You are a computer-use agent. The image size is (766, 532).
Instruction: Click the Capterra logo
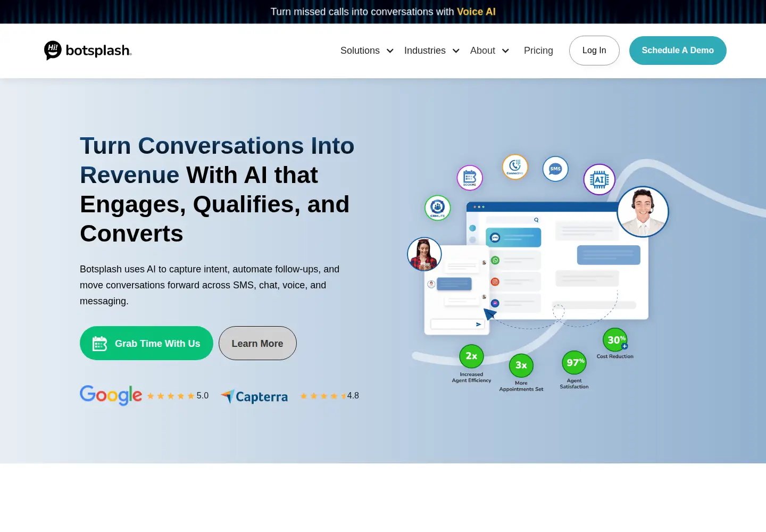[254, 396]
